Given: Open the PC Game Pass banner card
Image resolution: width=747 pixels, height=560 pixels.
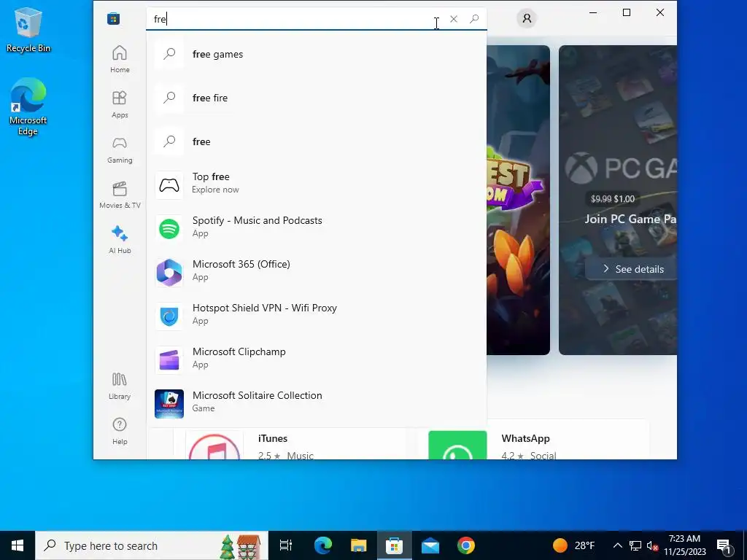Looking at the screenshot, I should 618,200.
